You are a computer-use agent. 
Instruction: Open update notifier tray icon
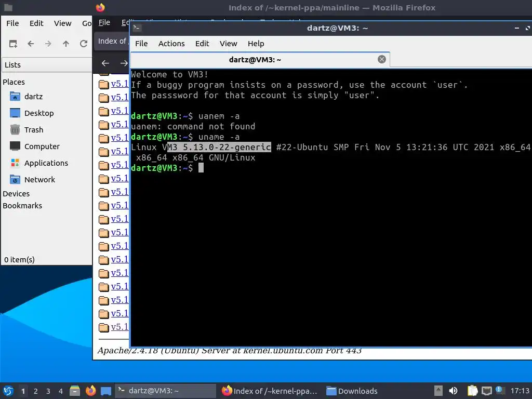click(499, 390)
